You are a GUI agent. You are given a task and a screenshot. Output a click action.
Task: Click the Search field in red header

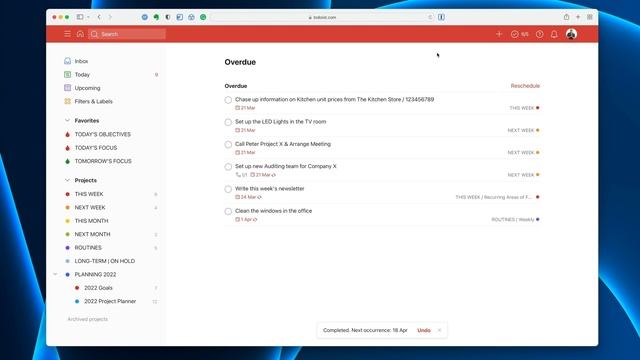coord(127,34)
